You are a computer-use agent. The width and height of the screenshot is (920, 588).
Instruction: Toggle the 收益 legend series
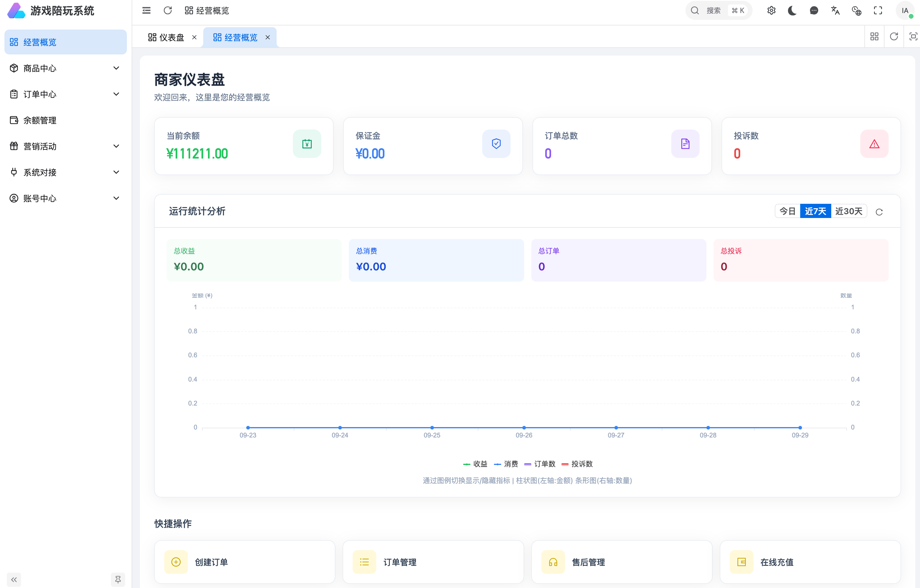pyautogui.click(x=475, y=464)
